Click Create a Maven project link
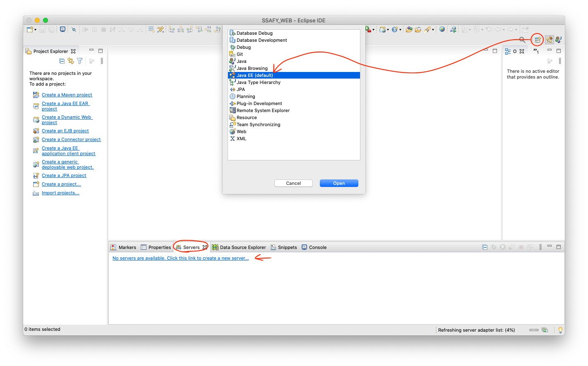This screenshot has height=366, width=588. pos(67,95)
